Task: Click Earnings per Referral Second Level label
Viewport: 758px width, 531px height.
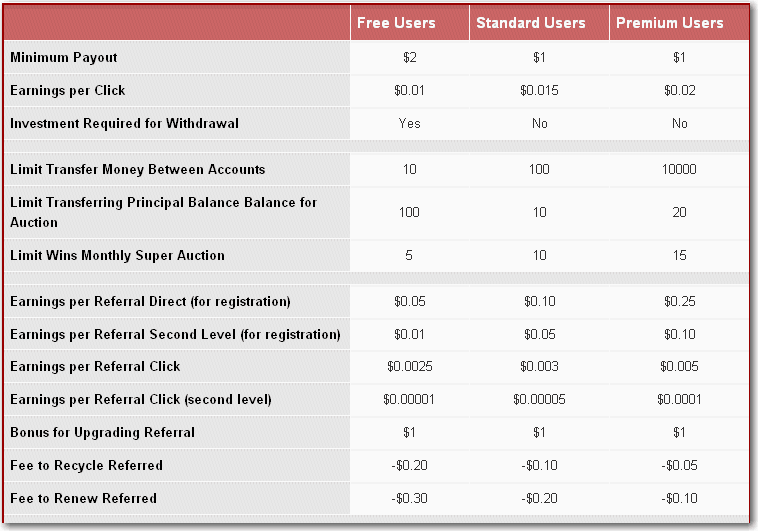Action: coord(175,334)
